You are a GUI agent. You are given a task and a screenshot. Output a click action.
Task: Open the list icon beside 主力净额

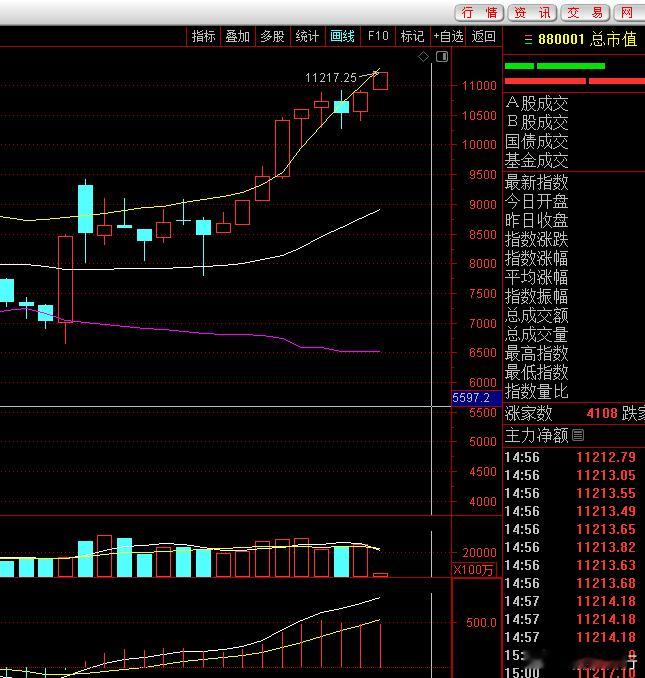578,435
